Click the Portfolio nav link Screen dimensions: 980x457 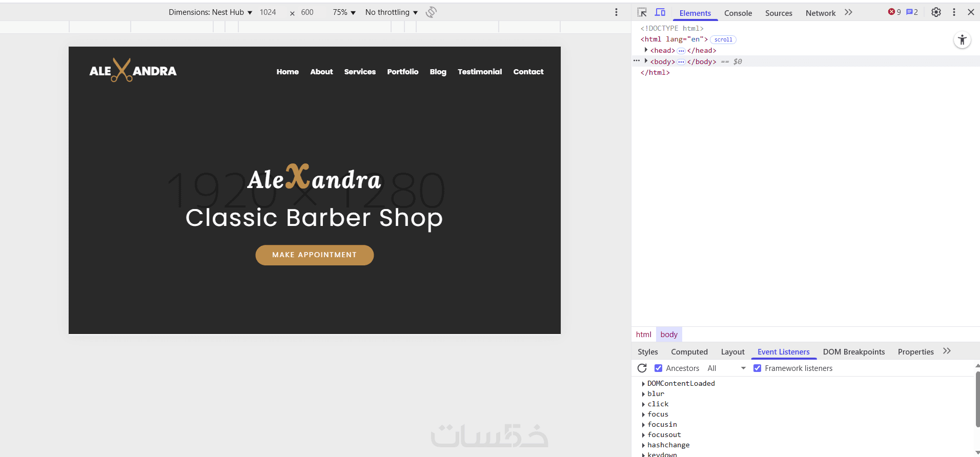tap(402, 72)
